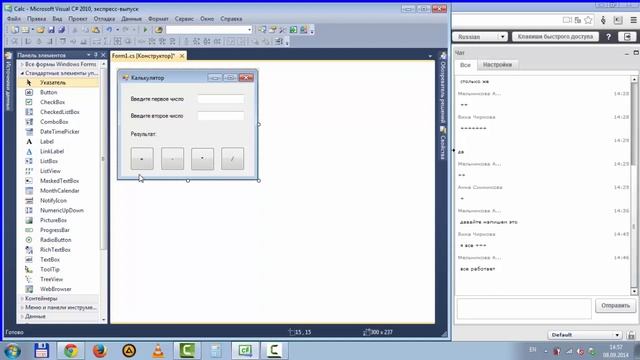Save current file with the single disk icon
Viewport: 640px width, 360px height.
(51, 30)
